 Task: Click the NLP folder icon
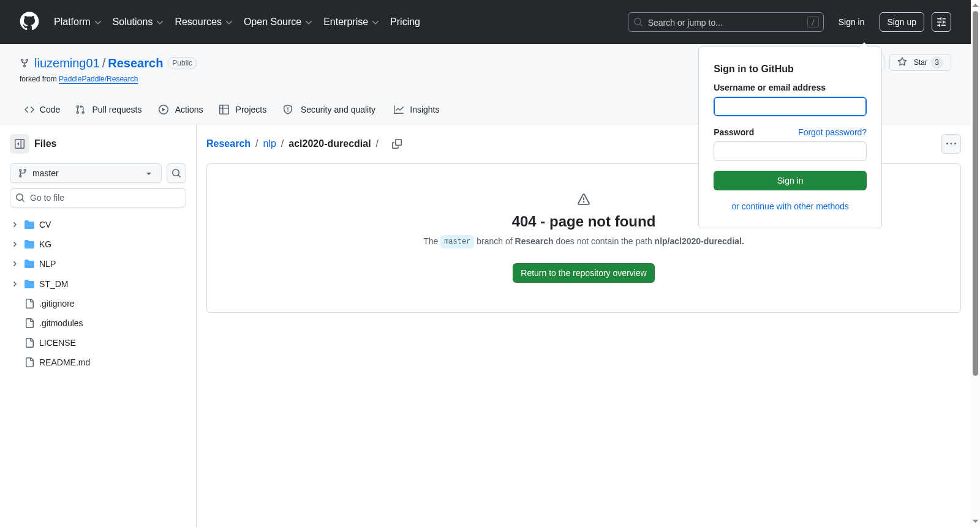click(x=29, y=264)
